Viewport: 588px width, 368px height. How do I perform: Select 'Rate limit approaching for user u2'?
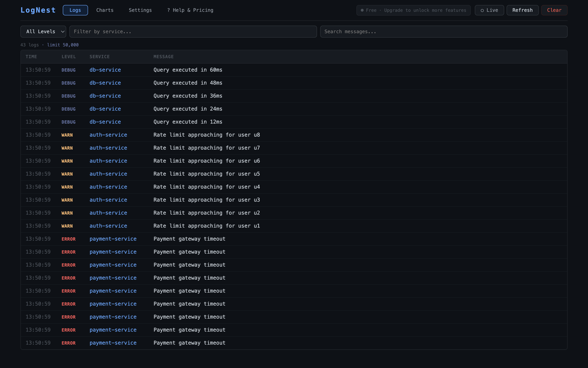[x=207, y=213]
